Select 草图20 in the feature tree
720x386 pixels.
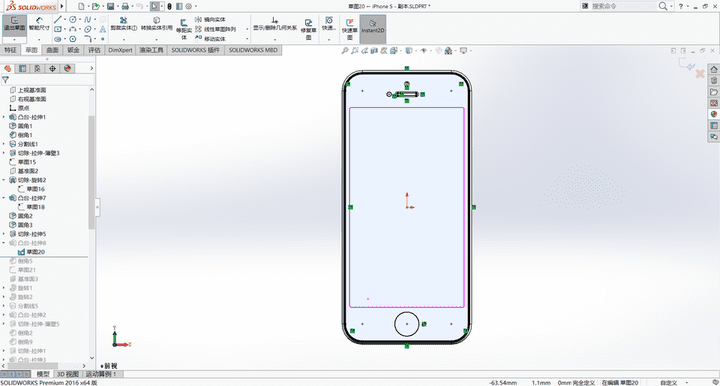31,252
